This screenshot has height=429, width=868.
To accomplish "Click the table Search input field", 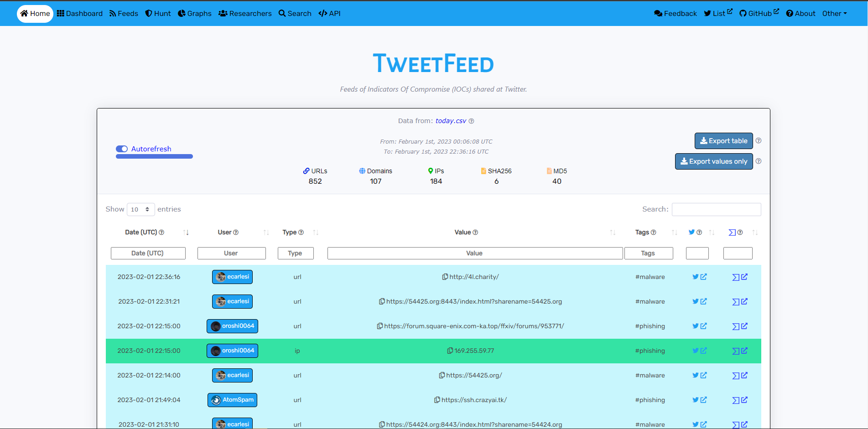I will 716,209.
